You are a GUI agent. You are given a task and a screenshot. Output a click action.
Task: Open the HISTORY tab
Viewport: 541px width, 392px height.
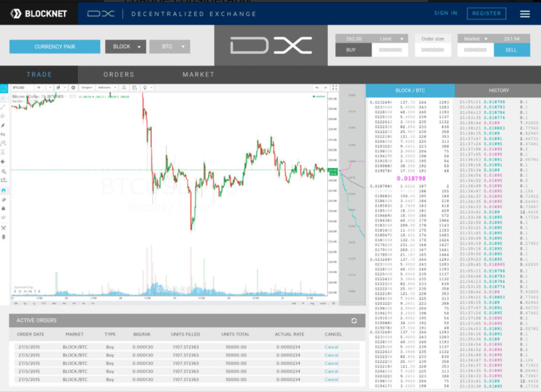[498, 91]
